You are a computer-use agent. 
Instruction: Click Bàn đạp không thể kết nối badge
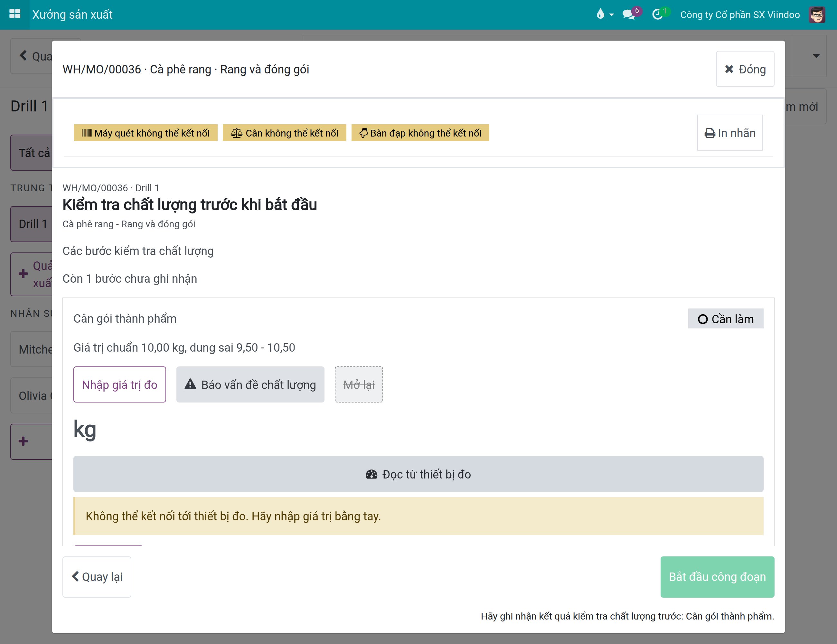[x=420, y=133]
